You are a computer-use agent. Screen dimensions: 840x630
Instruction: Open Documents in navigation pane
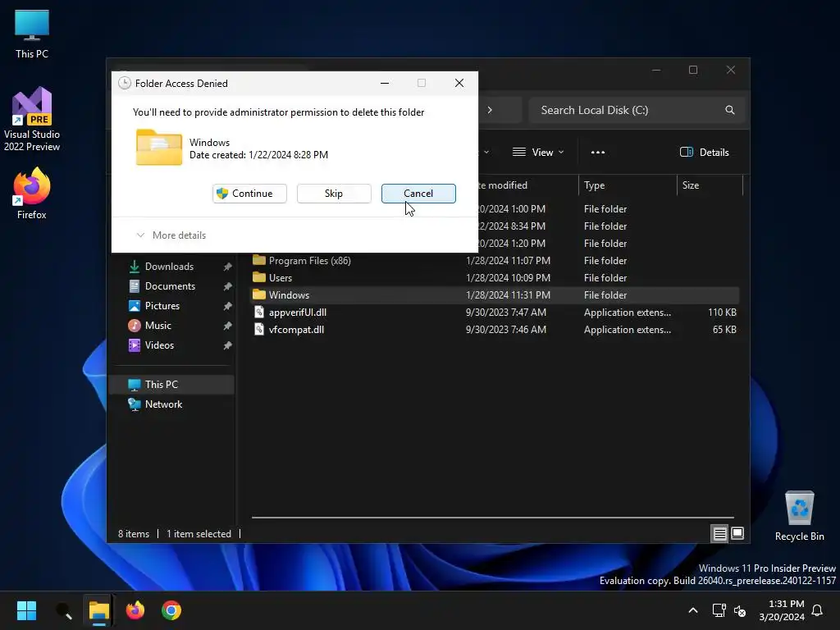pyautogui.click(x=172, y=286)
